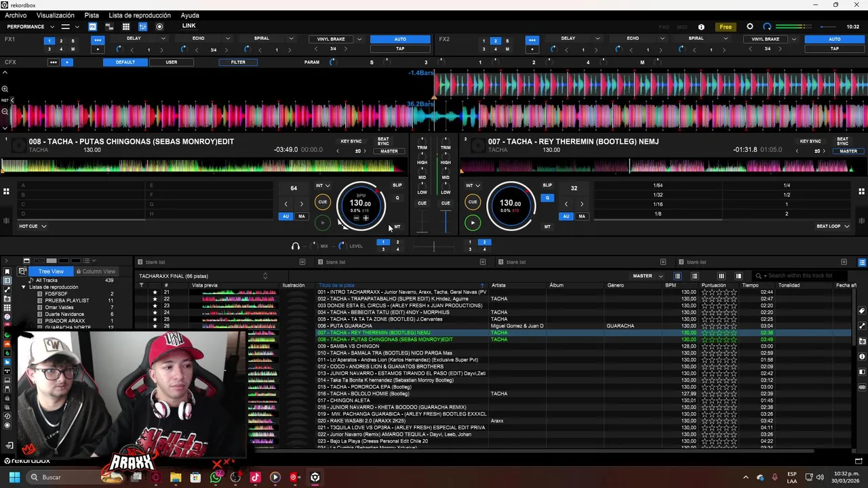Image resolution: width=868 pixels, height=488 pixels.
Task: Toggle master tempo MT on deck 2
Action: pyautogui.click(x=547, y=226)
